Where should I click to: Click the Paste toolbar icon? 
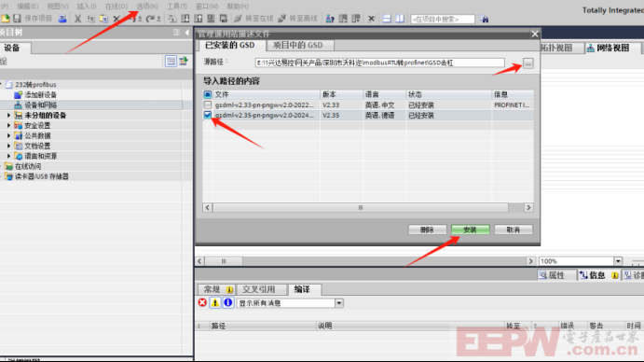[103, 19]
